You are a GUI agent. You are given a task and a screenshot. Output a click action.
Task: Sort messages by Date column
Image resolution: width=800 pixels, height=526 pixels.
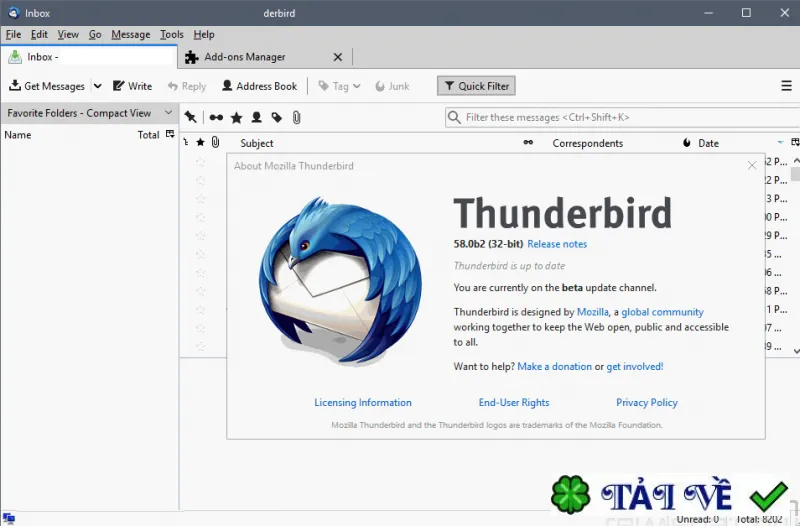pos(708,143)
